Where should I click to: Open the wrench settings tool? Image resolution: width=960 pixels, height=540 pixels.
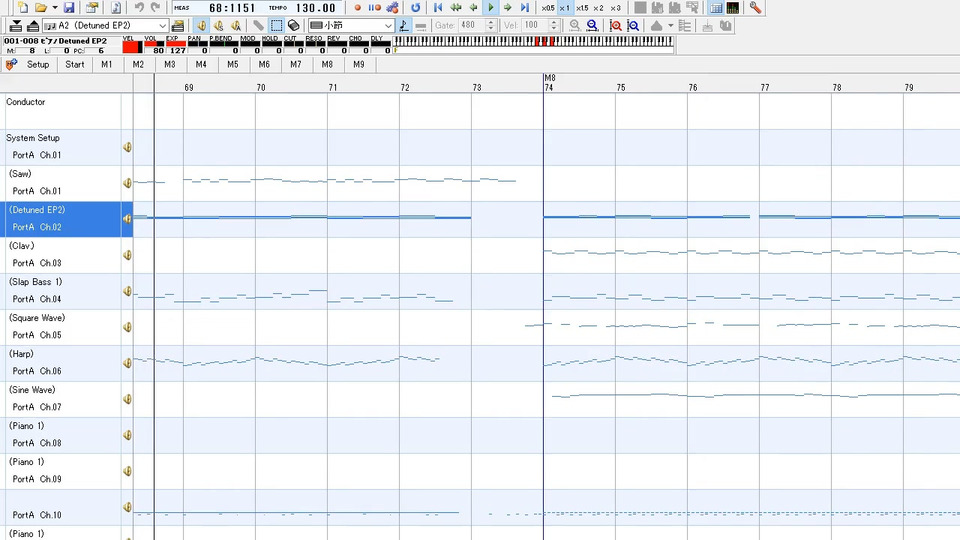click(756, 8)
